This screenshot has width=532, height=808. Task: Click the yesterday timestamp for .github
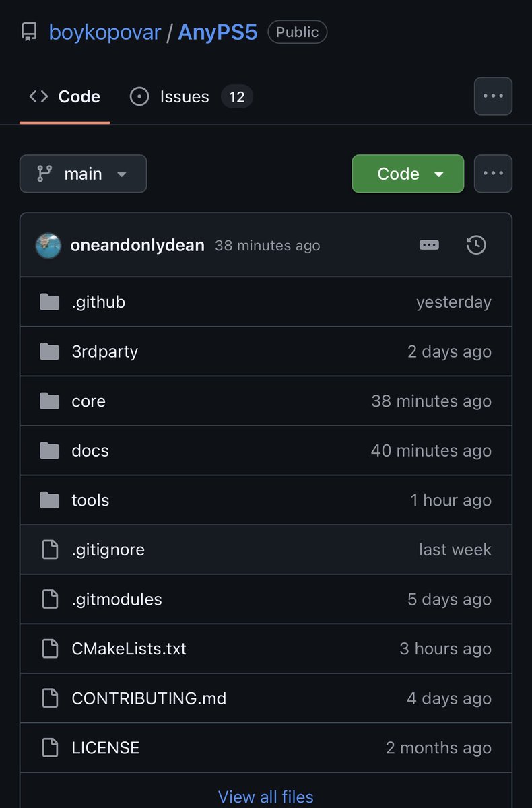454,302
